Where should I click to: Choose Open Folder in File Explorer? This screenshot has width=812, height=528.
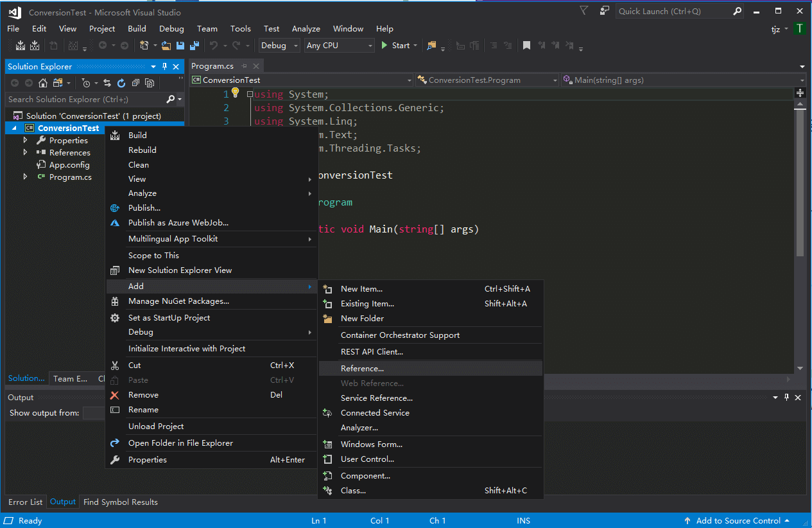point(212,443)
